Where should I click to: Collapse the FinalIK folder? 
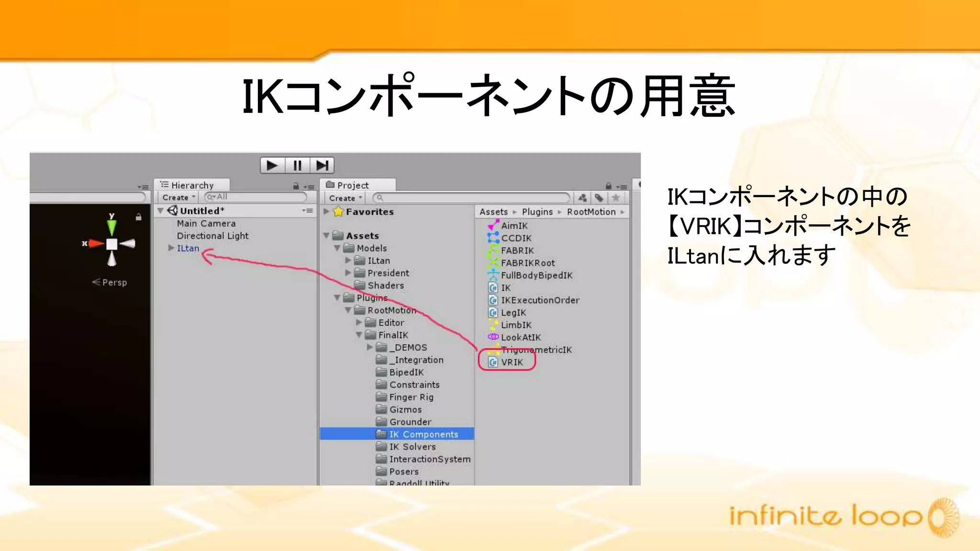359,335
